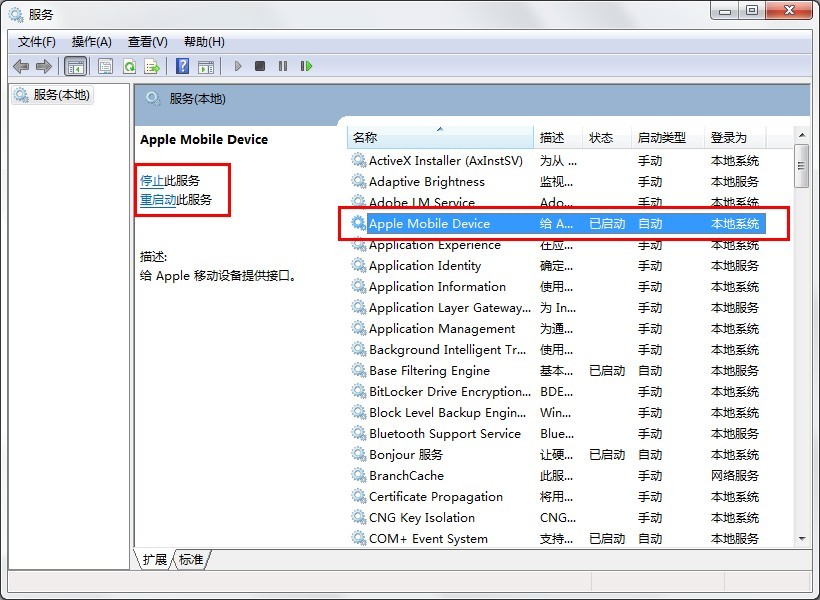This screenshot has height=600, width=820.
Task: Pause the service with the pause icon
Action: (283, 65)
